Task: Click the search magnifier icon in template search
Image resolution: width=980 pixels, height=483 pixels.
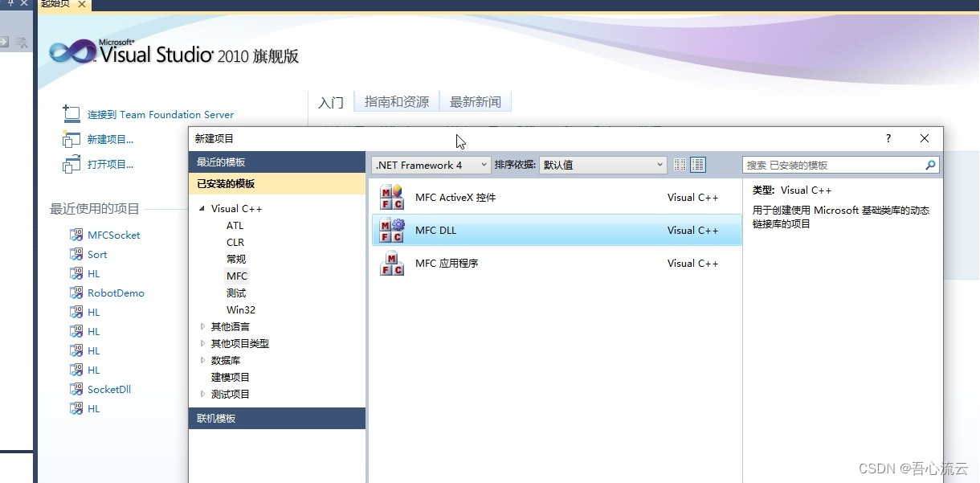Action: tap(930, 165)
